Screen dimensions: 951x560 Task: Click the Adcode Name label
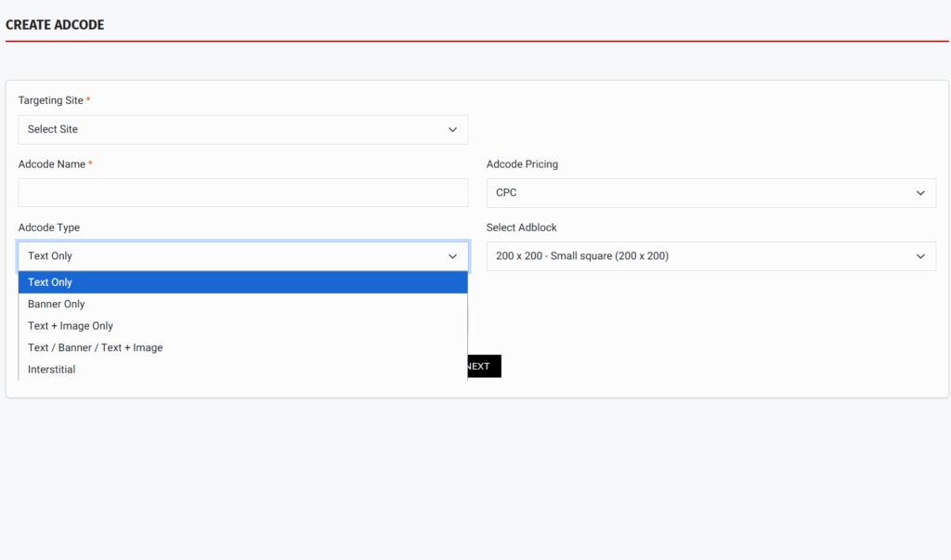point(52,164)
